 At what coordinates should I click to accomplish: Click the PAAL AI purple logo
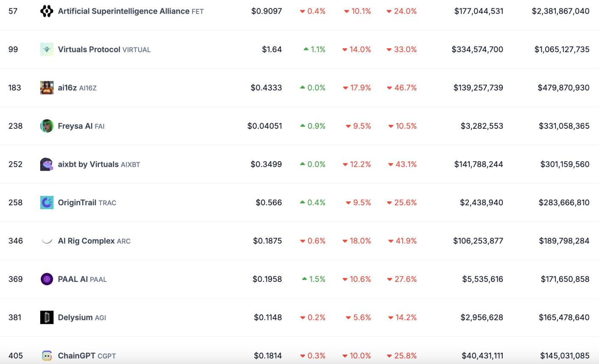pyautogui.click(x=46, y=279)
